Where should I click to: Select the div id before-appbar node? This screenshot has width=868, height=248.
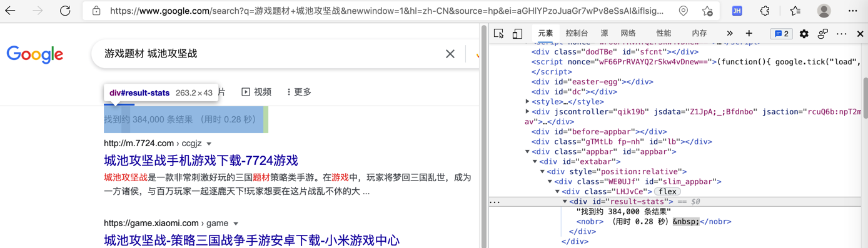click(x=599, y=131)
